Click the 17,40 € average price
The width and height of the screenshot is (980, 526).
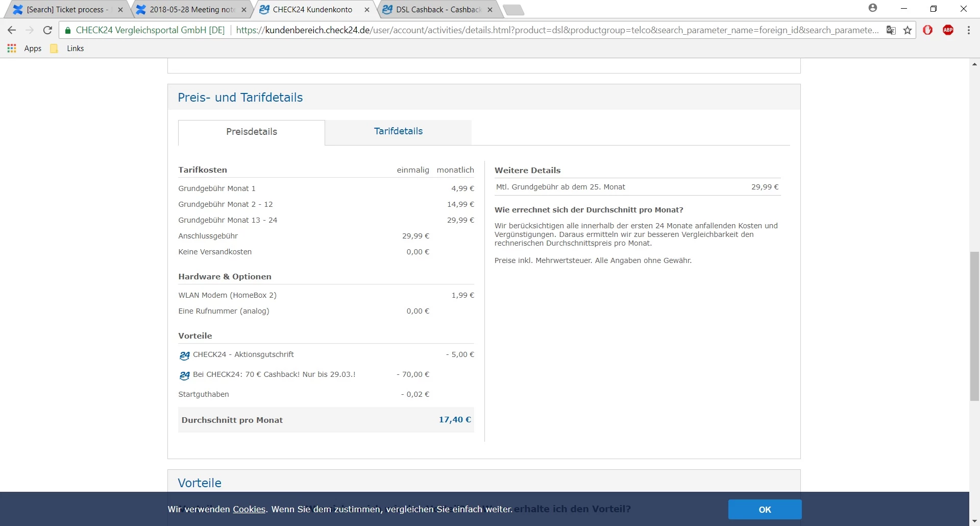click(x=455, y=420)
